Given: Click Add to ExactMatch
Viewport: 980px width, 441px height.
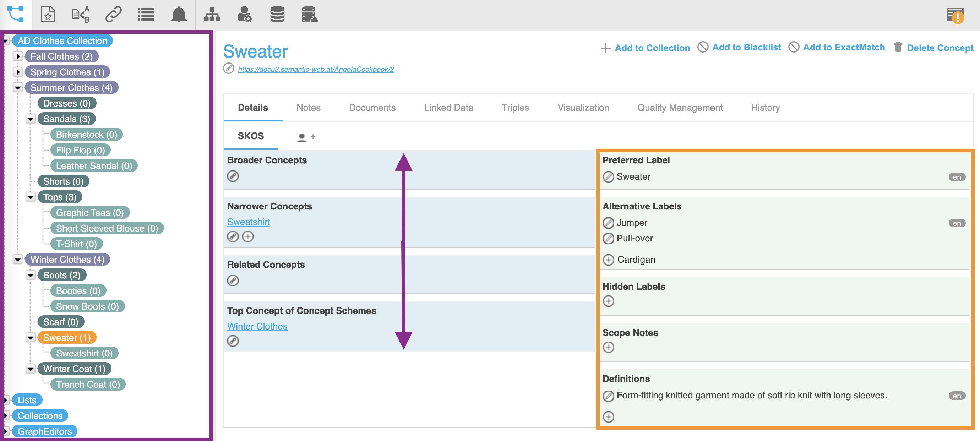Looking at the screenshot, I should (x=837, y=47).
